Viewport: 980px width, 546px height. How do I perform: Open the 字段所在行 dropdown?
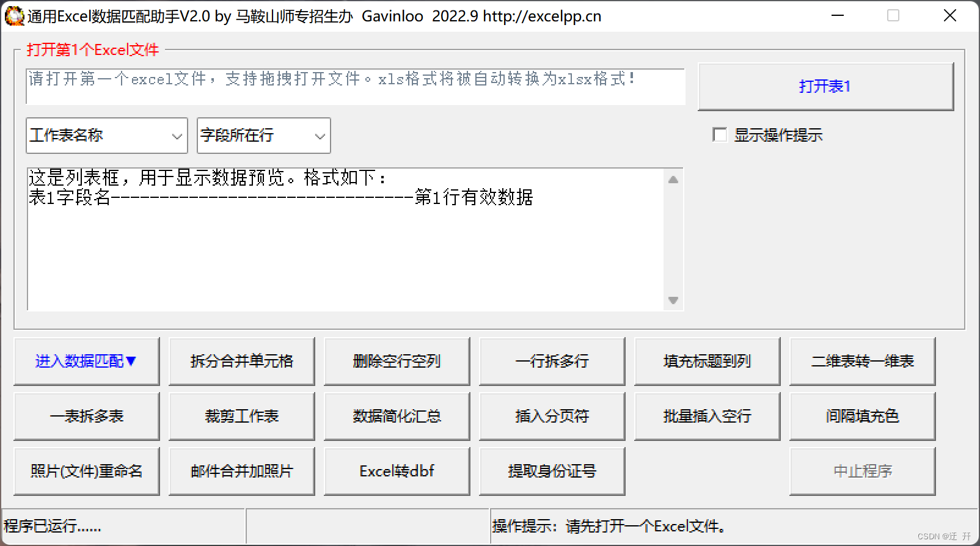pos(264,136)
